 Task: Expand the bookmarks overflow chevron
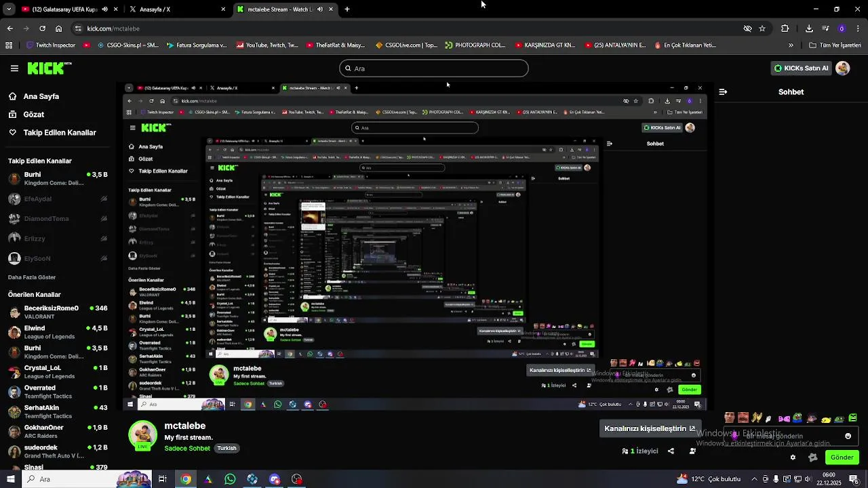pos(791,45)
